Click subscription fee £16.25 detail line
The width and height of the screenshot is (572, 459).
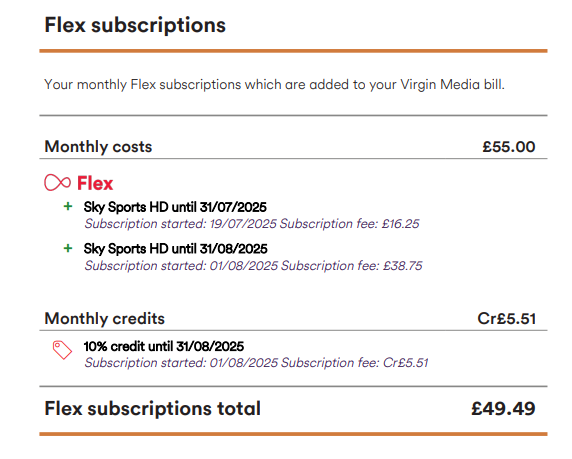(x=252, y=224)
